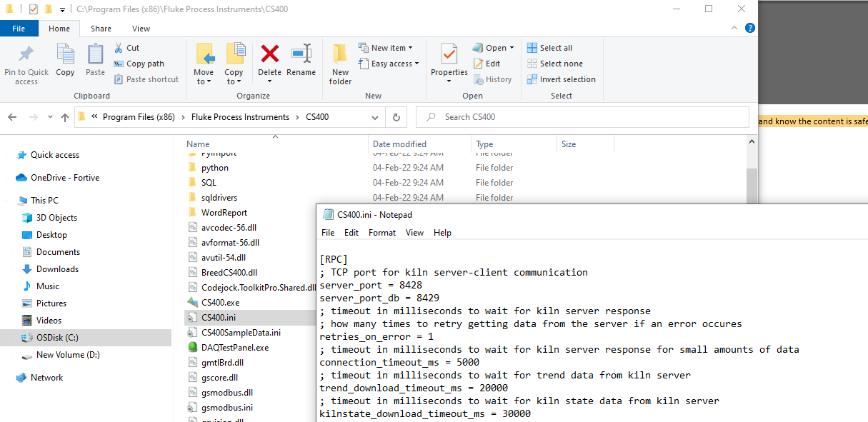
Task: Open the File tab
Action: pyautogui.click(x=19, y=29)
